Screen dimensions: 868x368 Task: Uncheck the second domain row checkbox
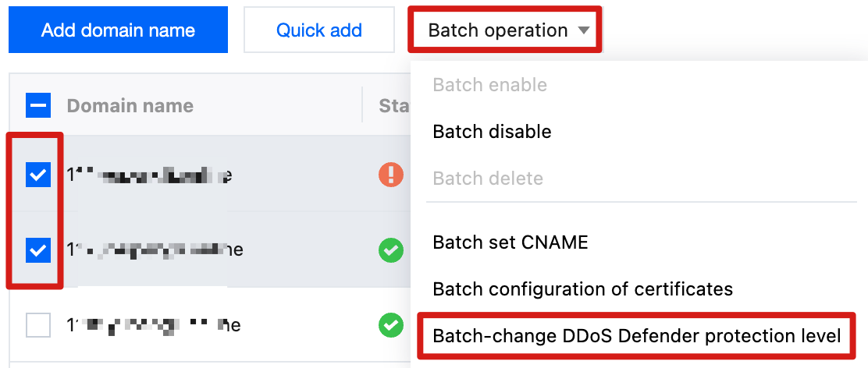pyautogui.click(x=38, y=250)
